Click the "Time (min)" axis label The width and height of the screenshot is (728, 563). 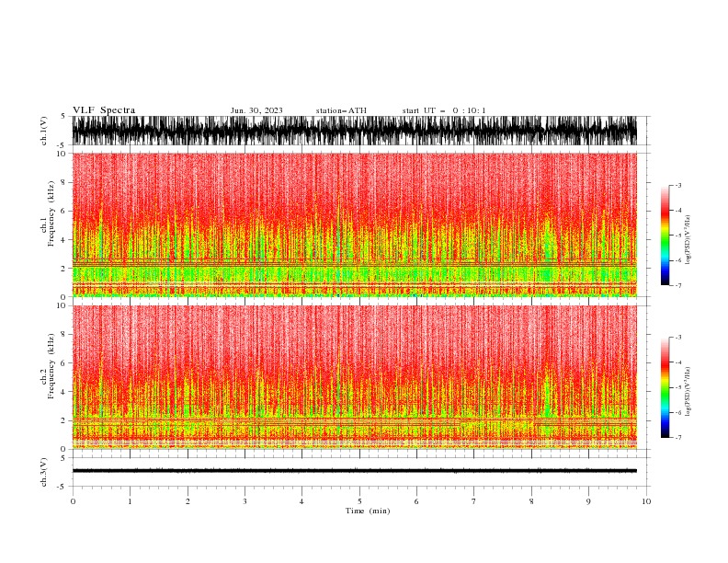pyautogui.click(x=368, y=511)
